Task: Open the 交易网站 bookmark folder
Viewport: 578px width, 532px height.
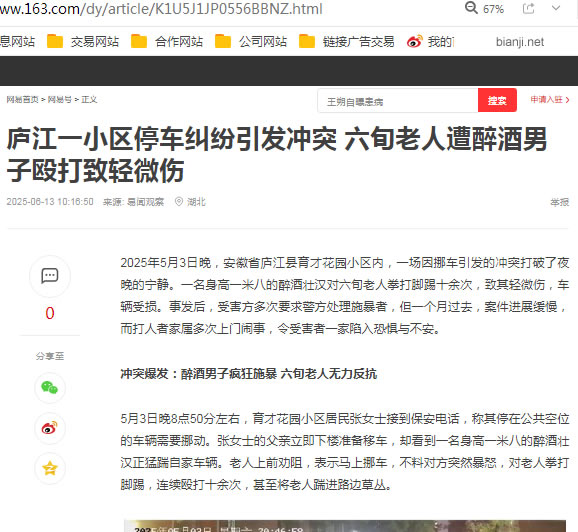Action: [x=83, y=42]
